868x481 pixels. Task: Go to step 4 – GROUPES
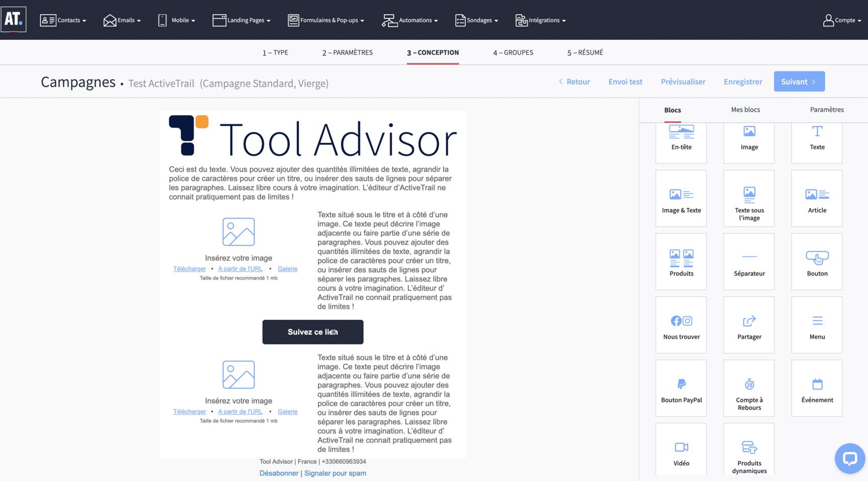pos(513,53)
